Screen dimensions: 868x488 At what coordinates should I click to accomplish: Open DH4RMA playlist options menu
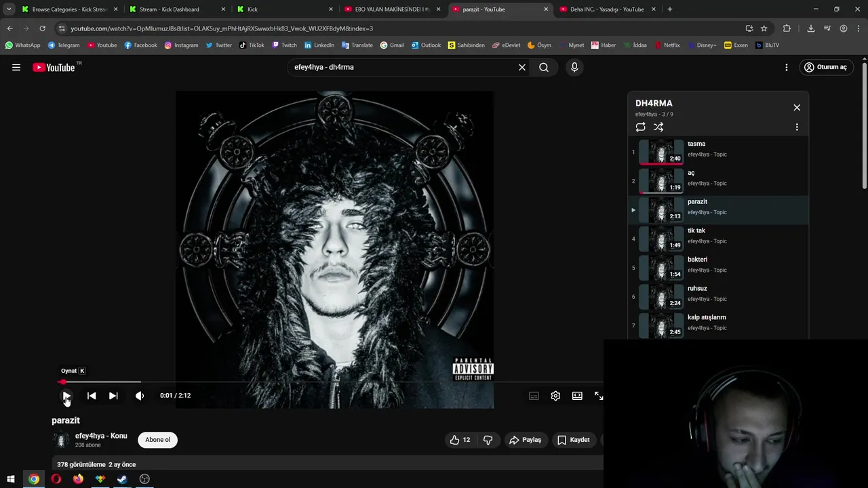pyautogui.click(x=797, y=127)
